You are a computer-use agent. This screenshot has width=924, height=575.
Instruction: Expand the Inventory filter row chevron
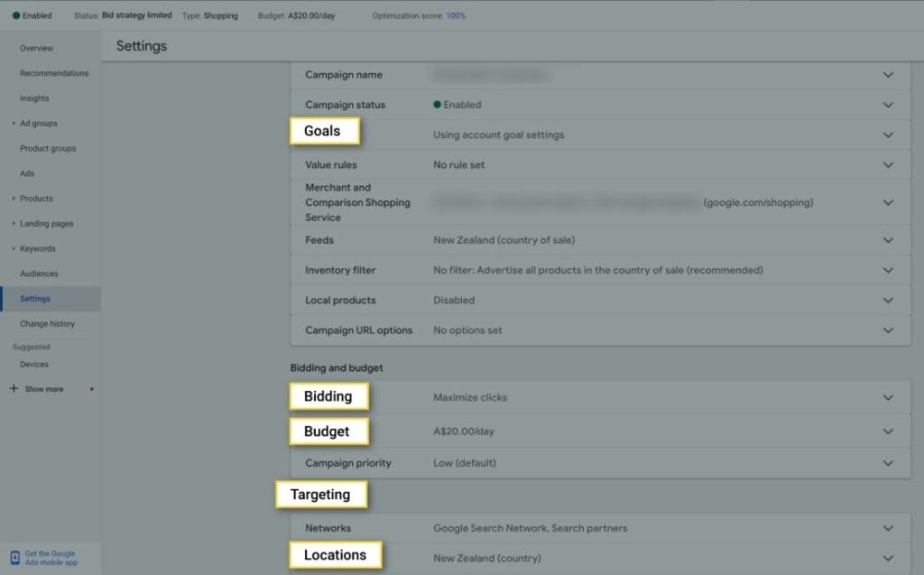(888, 270)
